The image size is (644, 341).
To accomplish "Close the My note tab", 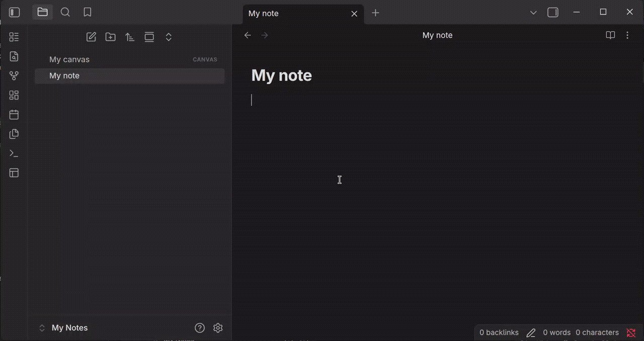I will click(354, 14).
